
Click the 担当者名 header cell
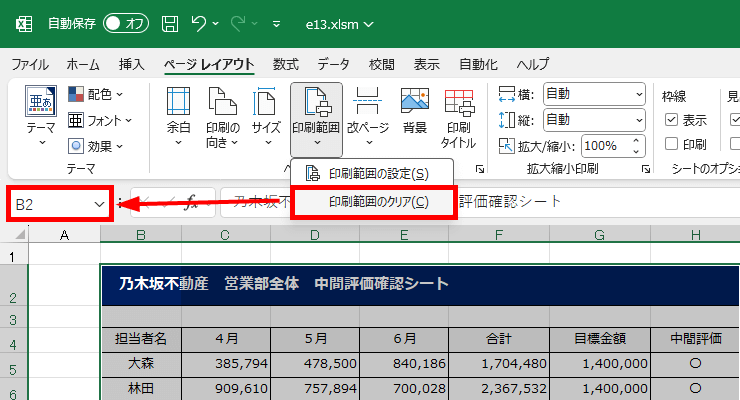141,339
